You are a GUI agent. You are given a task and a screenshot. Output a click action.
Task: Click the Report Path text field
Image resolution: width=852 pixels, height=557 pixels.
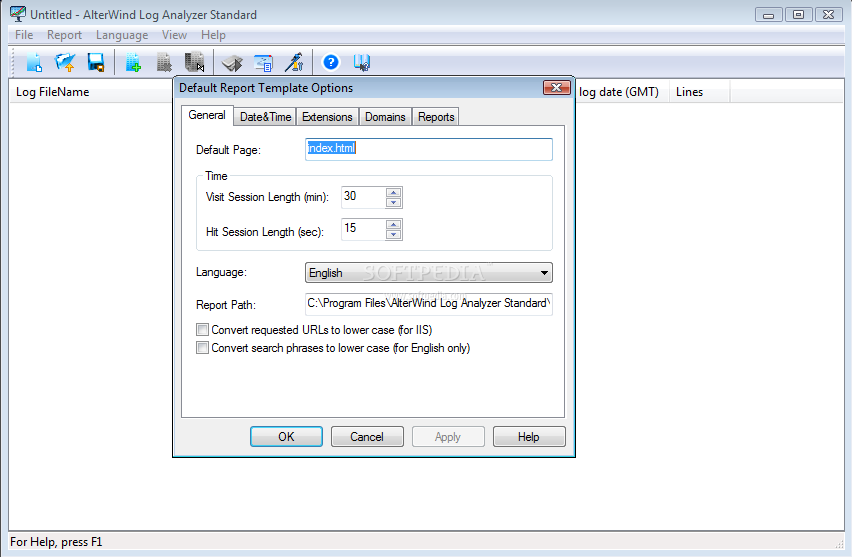coord(429,304)
